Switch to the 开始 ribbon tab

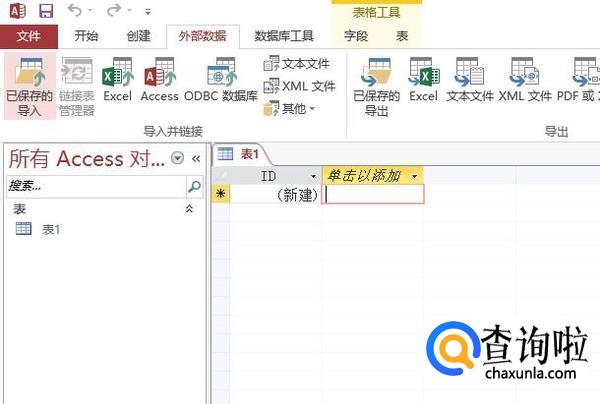pyautogui.click(x=86, y=36)
